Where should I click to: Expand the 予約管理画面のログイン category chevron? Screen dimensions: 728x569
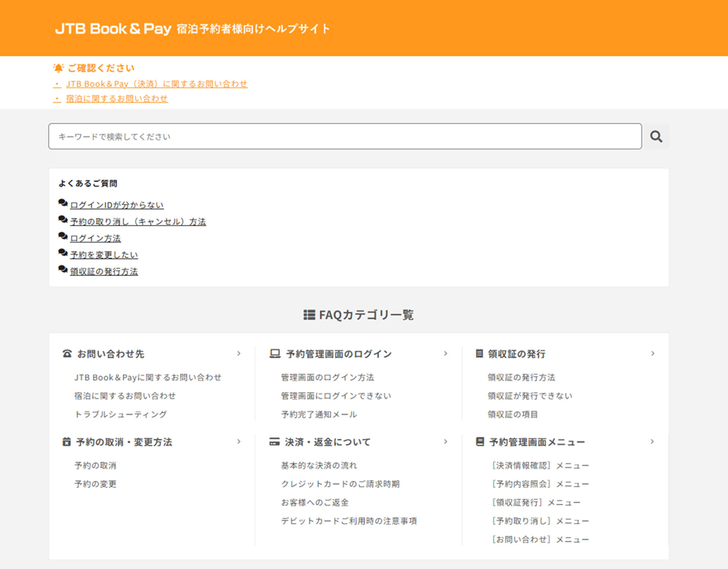(x=445, y=353)
